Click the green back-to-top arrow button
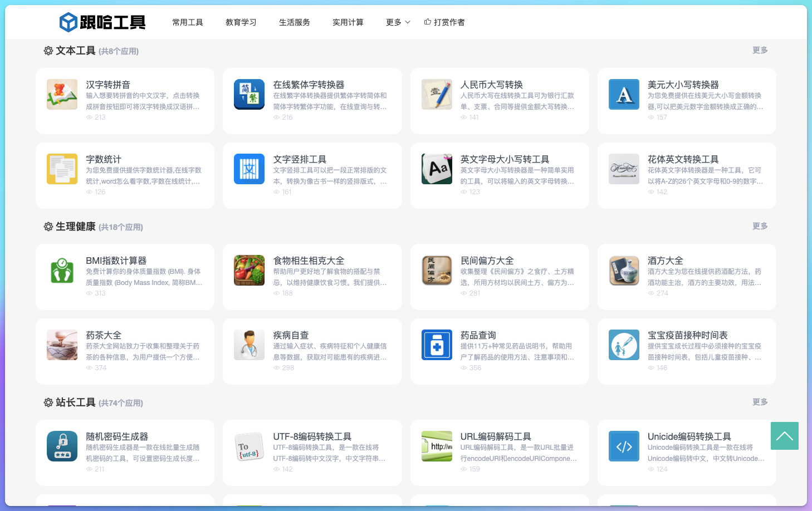Screen dimensions: 812x511 (784, 436)
